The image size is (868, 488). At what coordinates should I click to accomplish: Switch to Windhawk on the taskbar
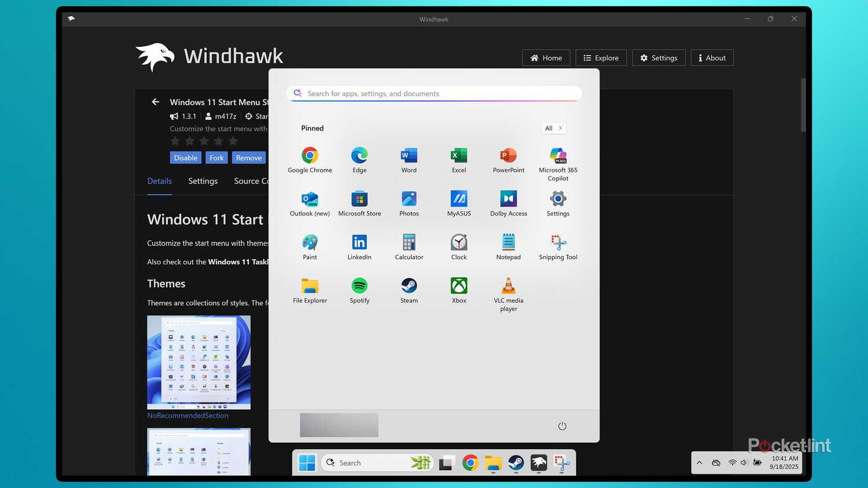coord(539,463)
